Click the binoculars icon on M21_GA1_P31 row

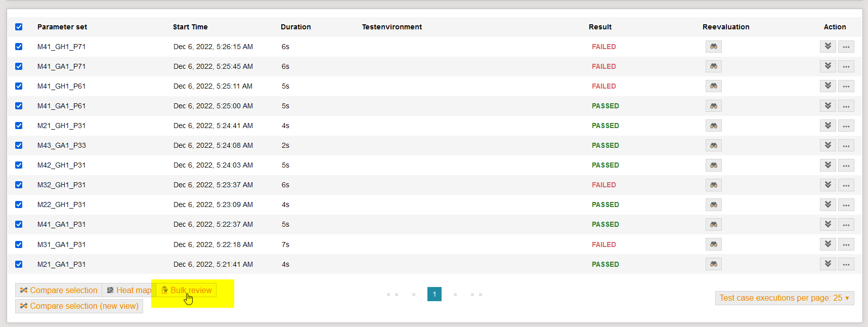[713, 264]
